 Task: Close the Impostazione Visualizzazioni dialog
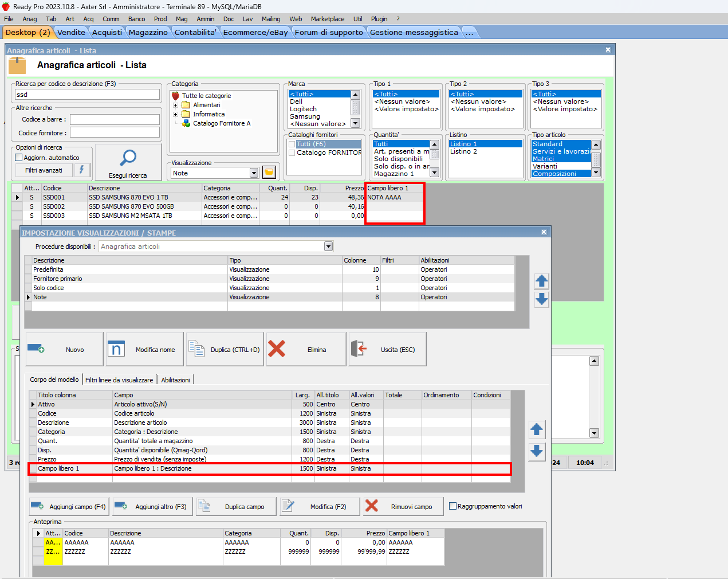pyautogui.click(x=544, y=232)
